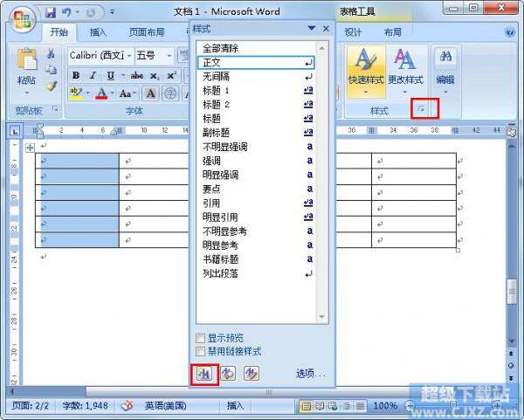524x420 pixels.
Task: Apply the 不明显强调 style
Action: (255, 147)
